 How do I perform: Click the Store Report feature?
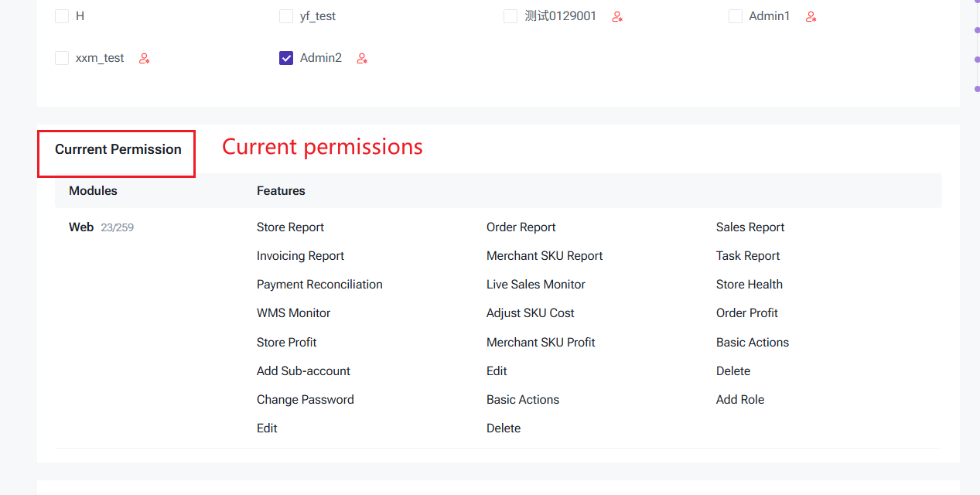[x=290, y=227]
